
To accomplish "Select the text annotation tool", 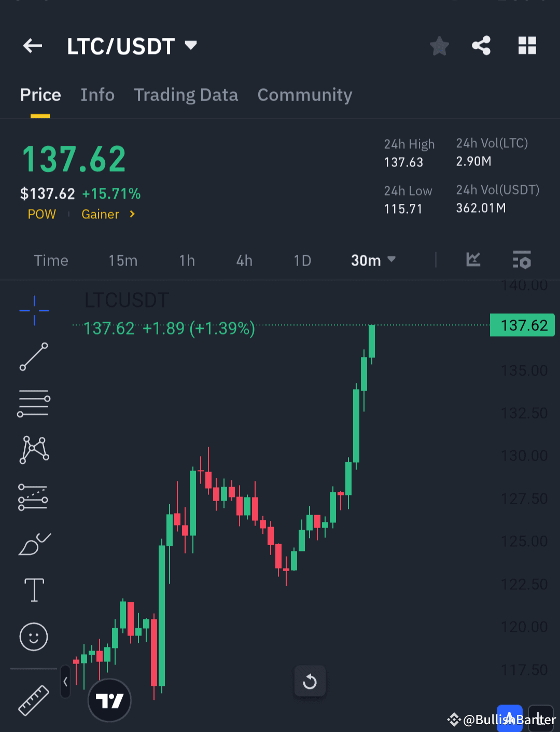I will 33,590.
